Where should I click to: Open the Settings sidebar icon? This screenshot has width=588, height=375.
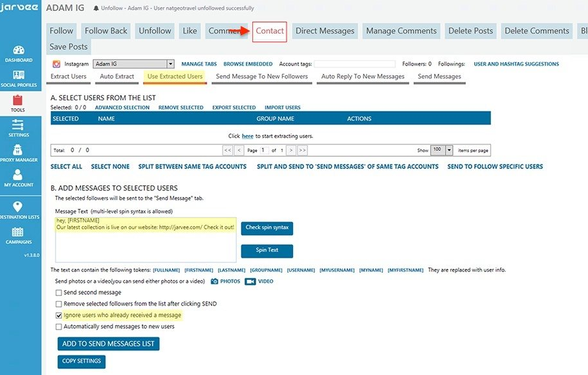[x=18, y=128]
